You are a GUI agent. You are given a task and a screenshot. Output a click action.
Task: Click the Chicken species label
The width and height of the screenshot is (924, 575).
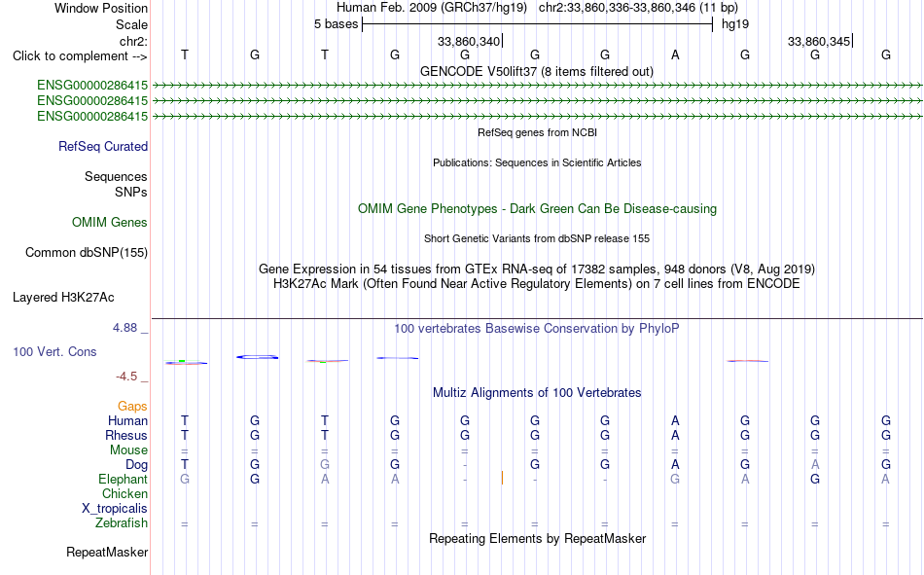(x=124, y=493)
